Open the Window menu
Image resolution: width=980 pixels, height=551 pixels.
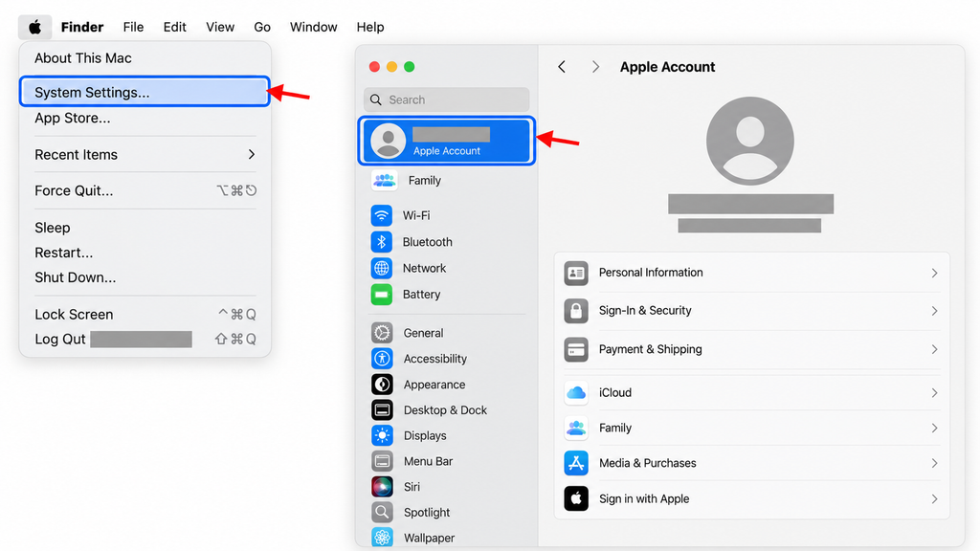(313, 27)
